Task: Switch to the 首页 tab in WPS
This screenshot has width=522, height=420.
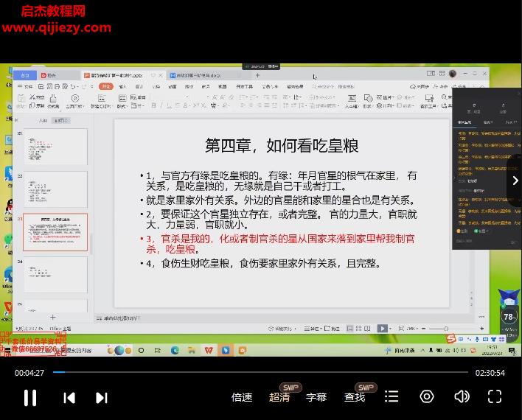Action: (x=25, y=75)
